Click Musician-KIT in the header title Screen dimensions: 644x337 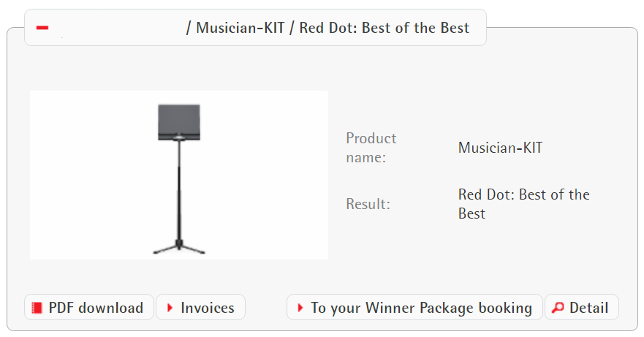click(240, 29)
